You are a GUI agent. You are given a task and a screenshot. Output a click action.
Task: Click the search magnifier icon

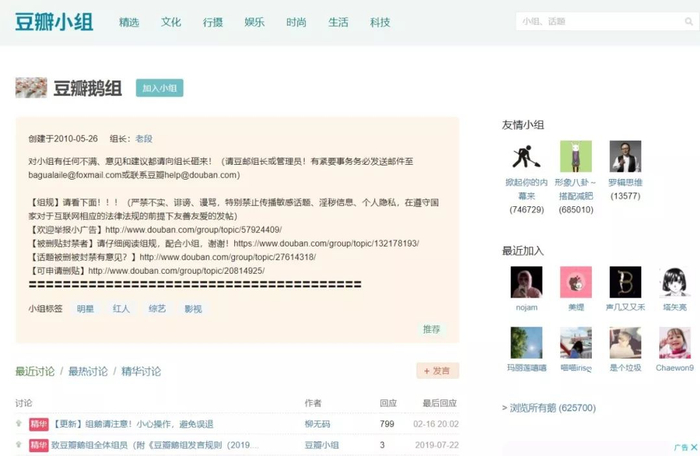(688, 21)
